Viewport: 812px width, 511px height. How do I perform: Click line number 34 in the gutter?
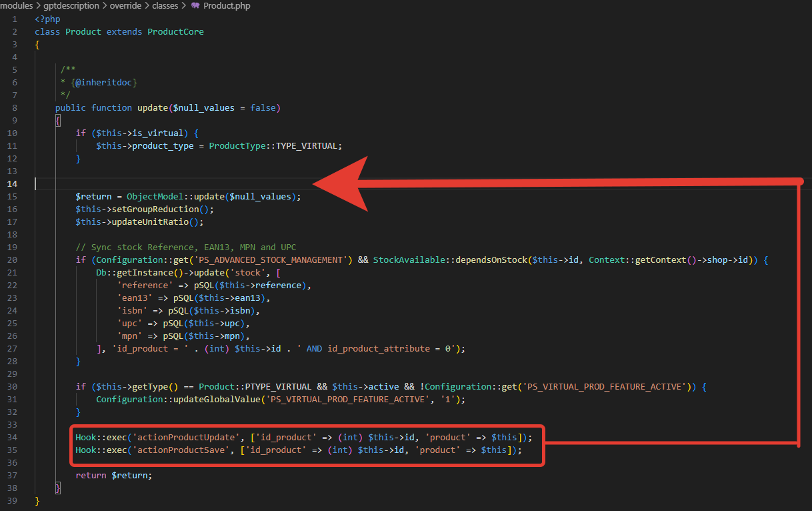click(x=13, y=437)
